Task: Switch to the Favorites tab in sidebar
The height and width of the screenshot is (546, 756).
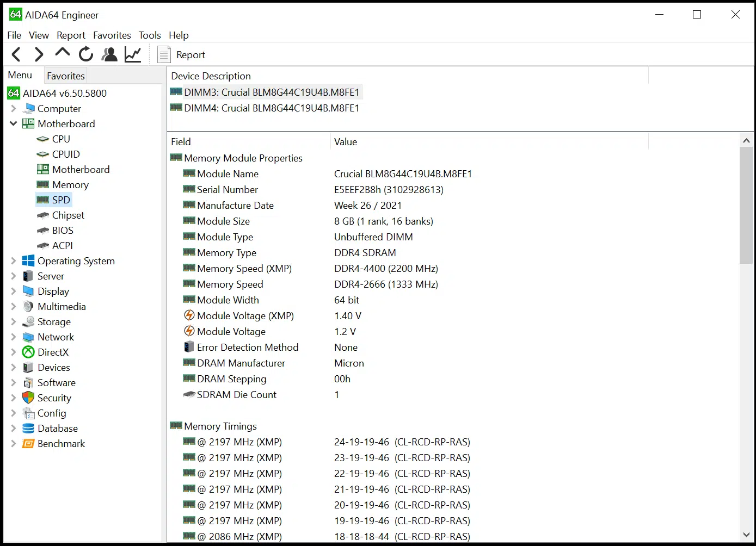Action: [66, 76]
